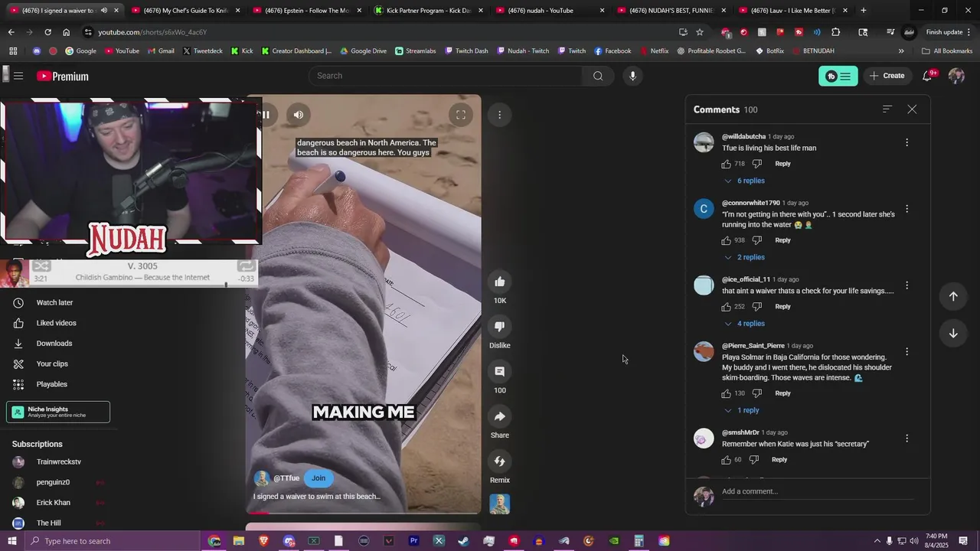The height and width of the screenshot is (551, 980).
Task: Dislike smshMrDr's comment
Action: click(754, 460)
